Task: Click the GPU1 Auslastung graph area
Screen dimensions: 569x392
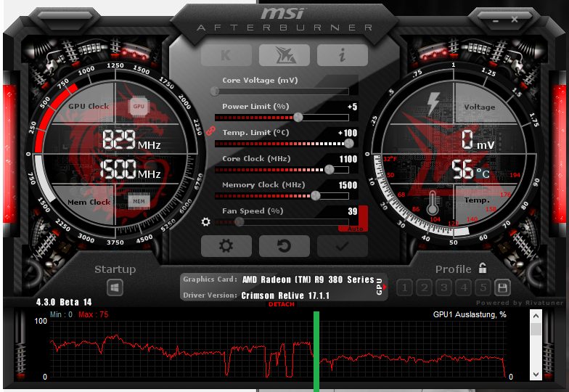Action: 278,349
